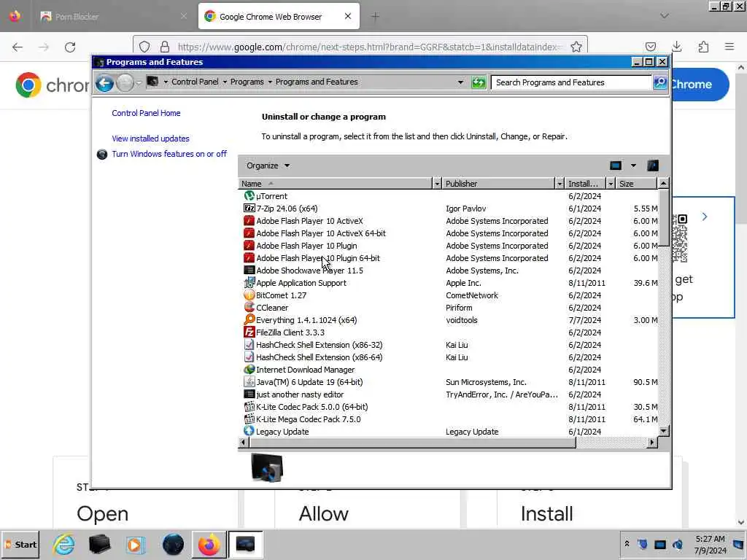The width and height of the screenshot is (747, 560).
Task: Reload the page in Firefox
Action: coord(70,47)
